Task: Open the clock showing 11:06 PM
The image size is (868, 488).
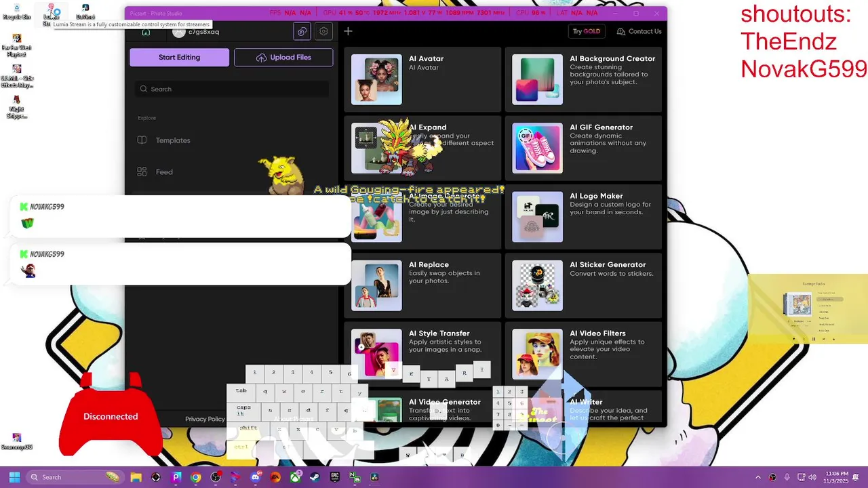Action: (837, 477)
